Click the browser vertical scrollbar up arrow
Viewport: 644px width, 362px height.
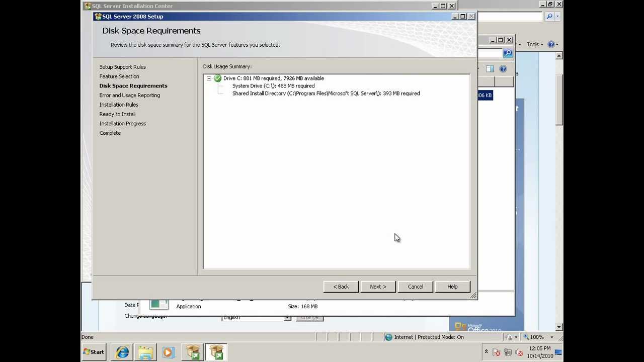tap(559, 56)
